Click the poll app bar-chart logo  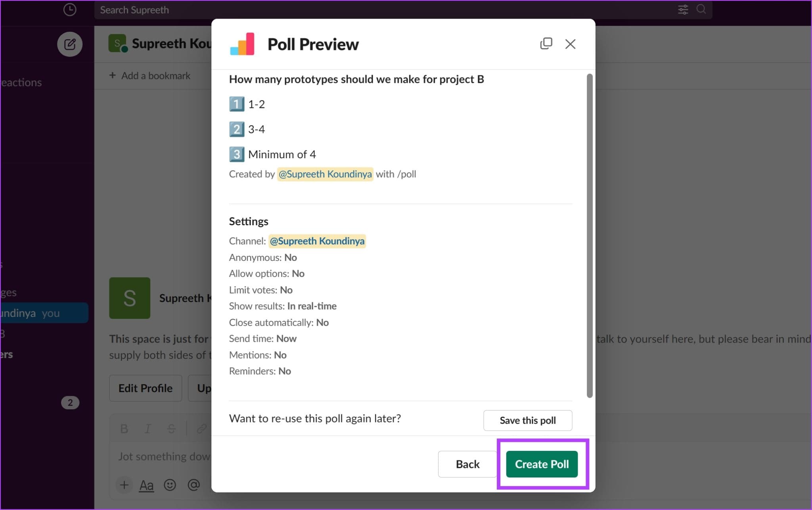point(242,44)
